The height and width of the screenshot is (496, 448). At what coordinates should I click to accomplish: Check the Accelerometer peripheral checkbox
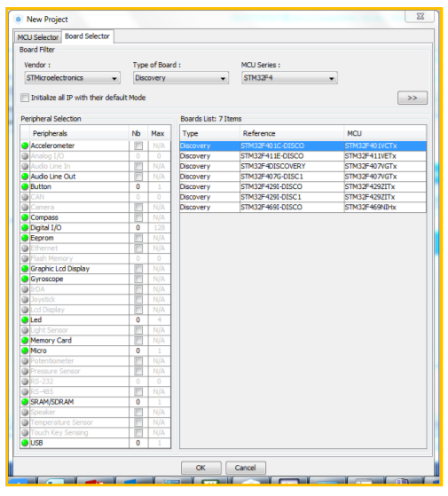pyautogui.click(x=138, y=146)
